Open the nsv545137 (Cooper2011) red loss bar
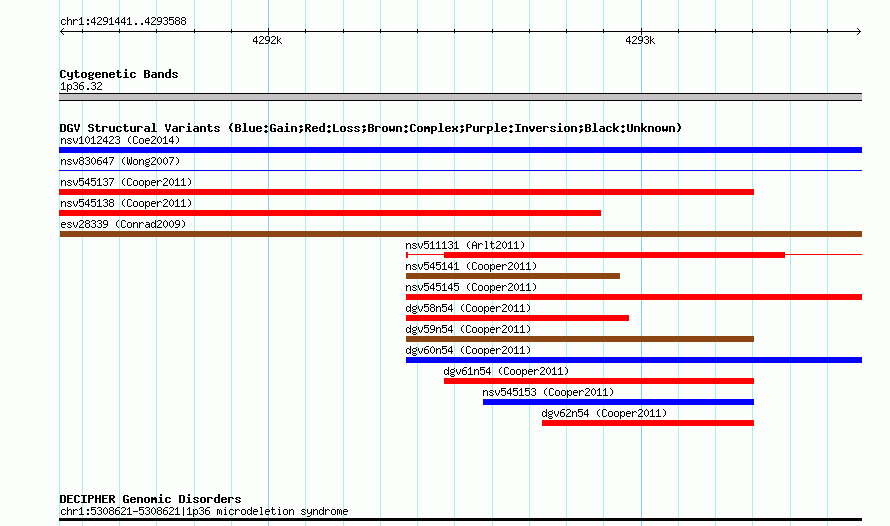This screenshot has width=890, height=526. pos(406,192)
